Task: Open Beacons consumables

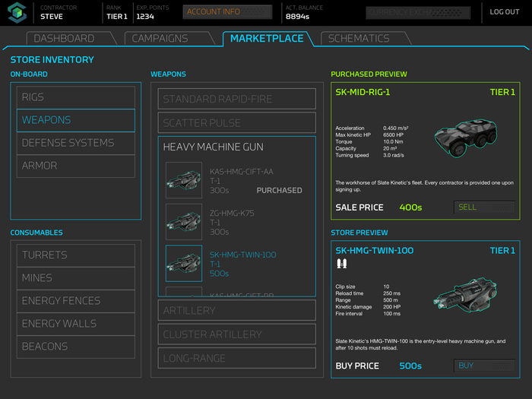Action: (x=76, y=347)
